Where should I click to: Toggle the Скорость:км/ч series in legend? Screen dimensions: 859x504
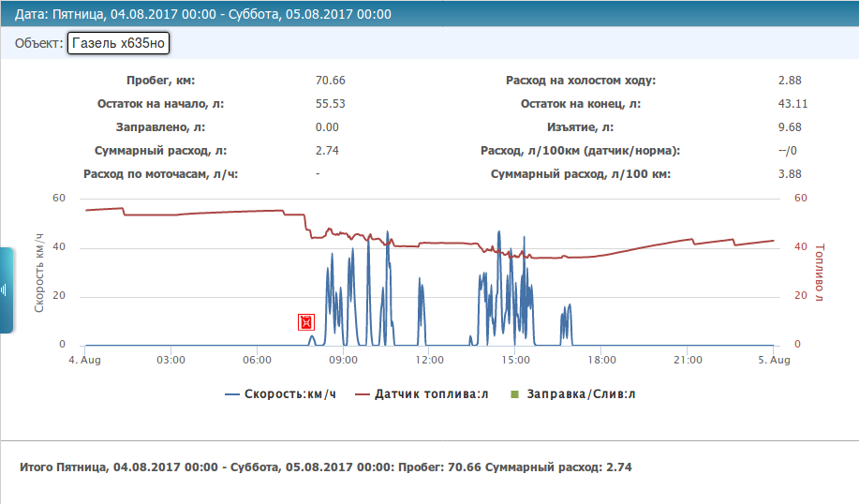[280, 394]
